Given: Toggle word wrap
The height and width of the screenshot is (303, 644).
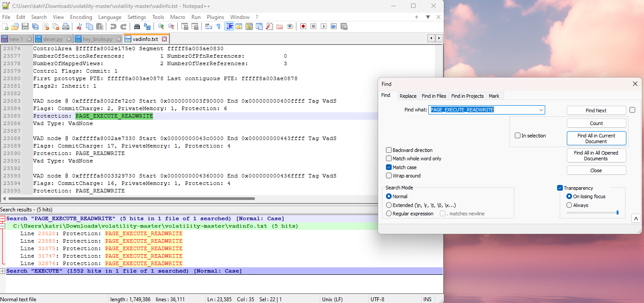Looking at the screenshot, I should point(208,26).
